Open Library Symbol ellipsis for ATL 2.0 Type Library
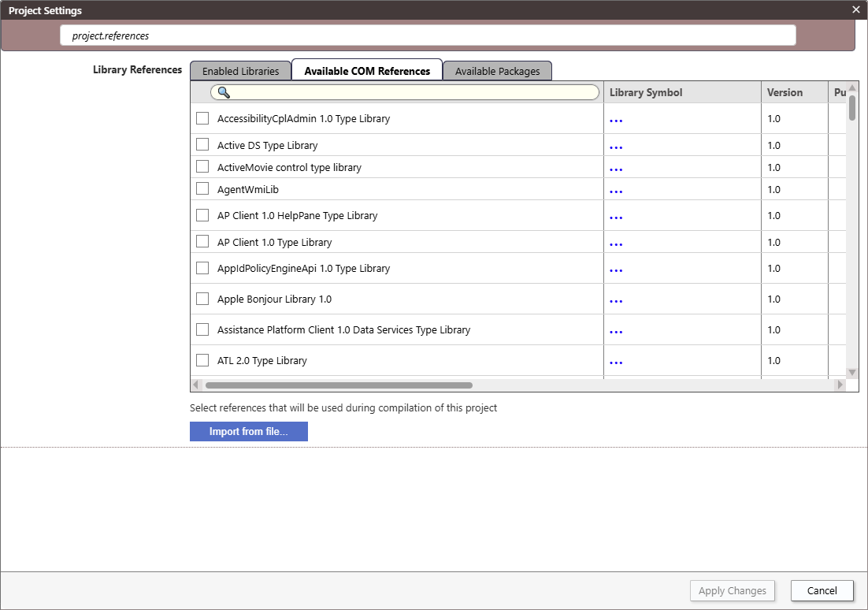This screenshot has width=868, height=610. coord(616,361)
